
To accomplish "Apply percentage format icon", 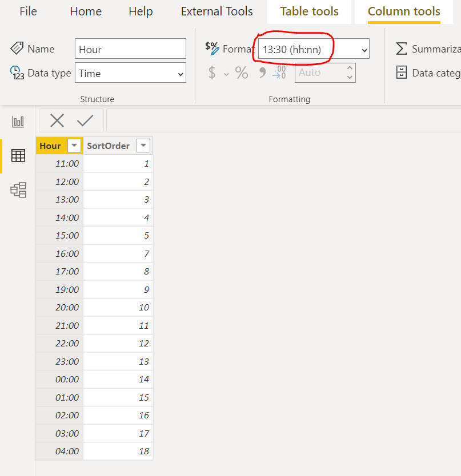I will [242, 72].
